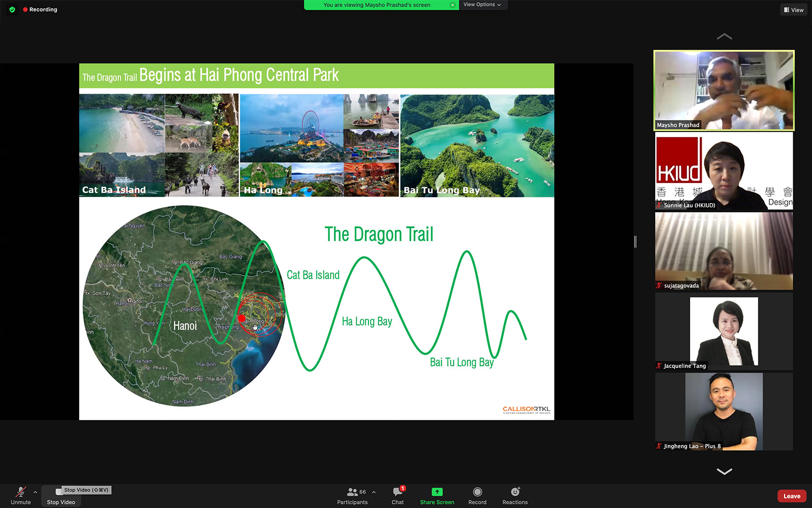Open the Chat panel
Screen dimensions: 812x508
tap(398, 495)
